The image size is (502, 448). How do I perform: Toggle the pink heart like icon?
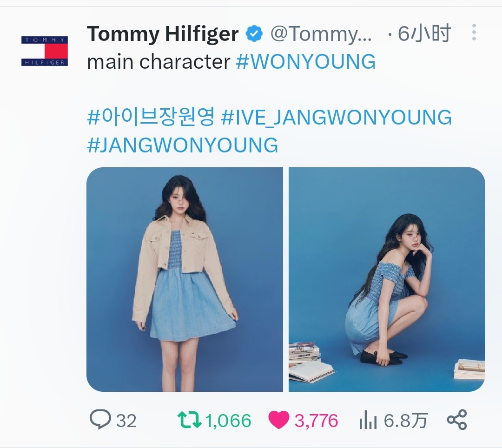[278, 420]
